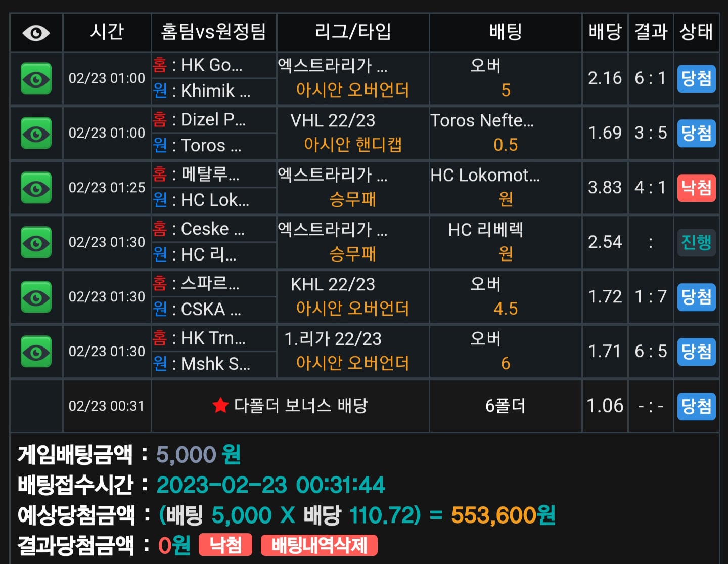Screen dimensions: 728x564
Task: Click the 당첨 badge in the 1.72 odds row
Action: pyautogui.click(x=696, y=297)
